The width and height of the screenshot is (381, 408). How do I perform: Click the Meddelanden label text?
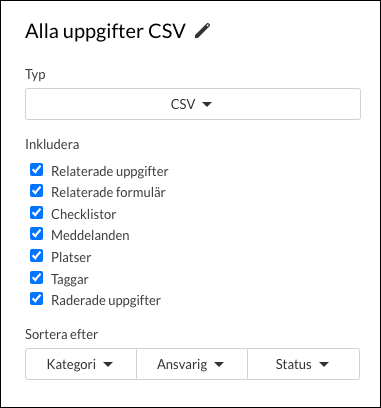pos(90,235)
